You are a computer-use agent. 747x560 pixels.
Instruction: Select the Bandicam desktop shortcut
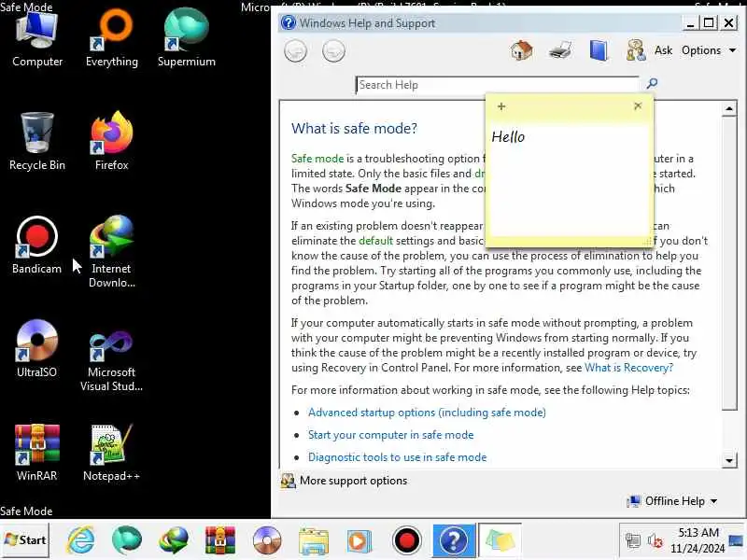[x=37, y=245]
